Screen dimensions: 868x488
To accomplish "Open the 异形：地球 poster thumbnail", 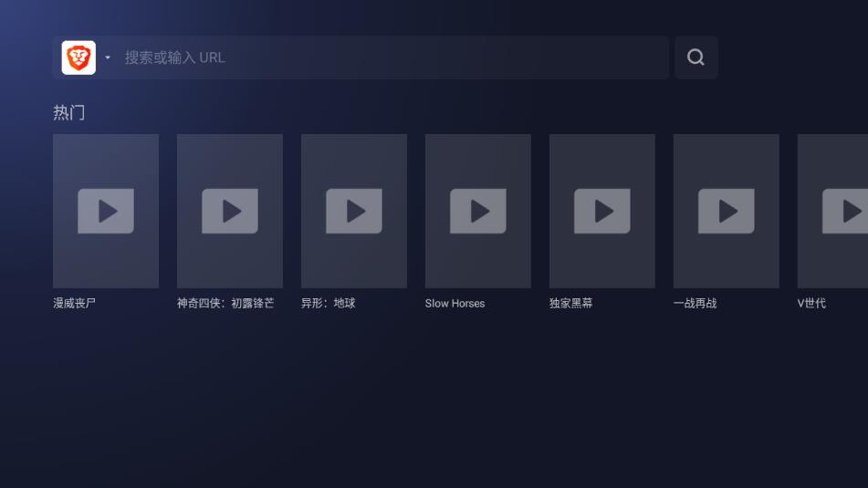I will [354, 211].
